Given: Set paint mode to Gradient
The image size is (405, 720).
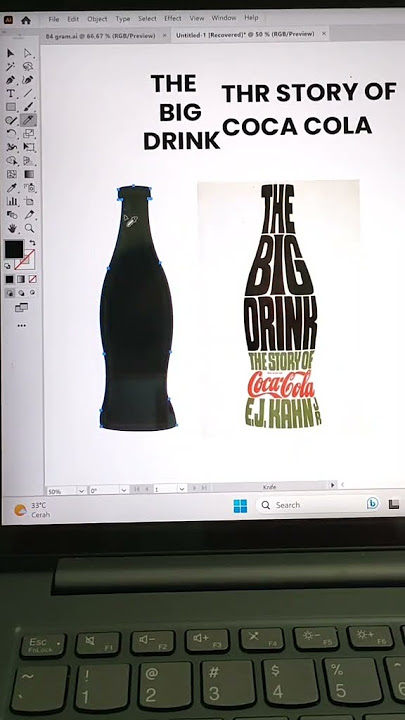Looking at the screenshot, I should pos(21,279).
